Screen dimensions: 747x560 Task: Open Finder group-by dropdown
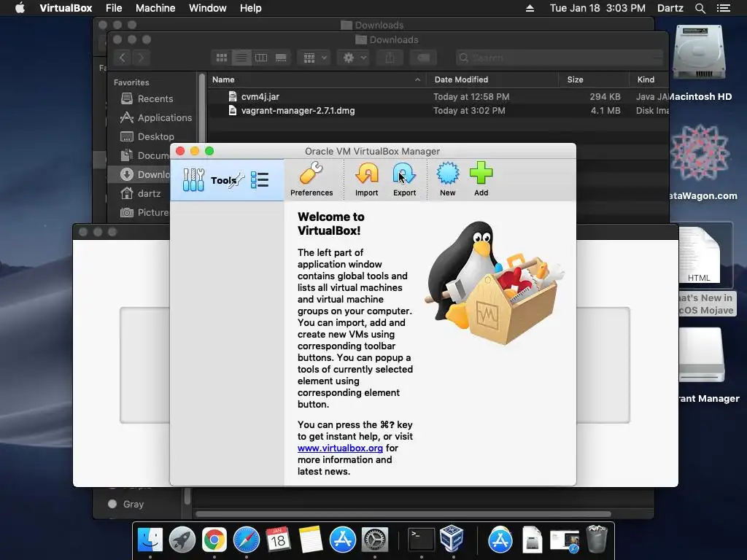point(314,58)
